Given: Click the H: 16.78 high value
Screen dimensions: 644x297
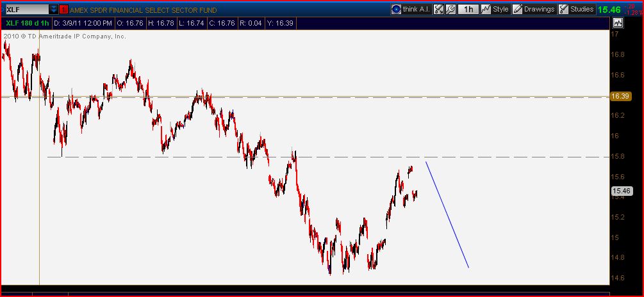Looking at the screenshot, I should [x=161, y=24].
